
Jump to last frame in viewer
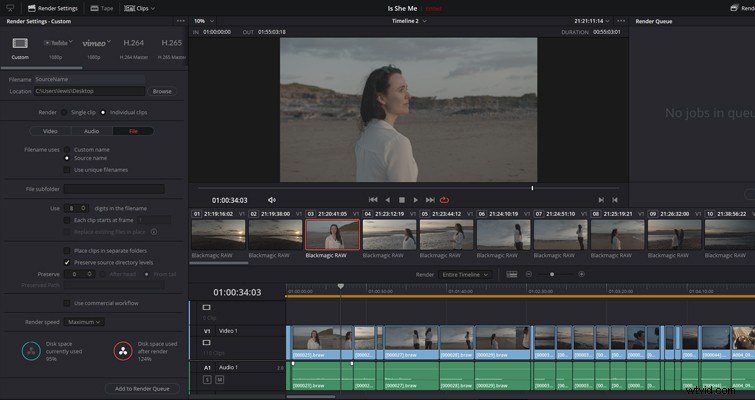pyautogui.click(x=430, y=200)
